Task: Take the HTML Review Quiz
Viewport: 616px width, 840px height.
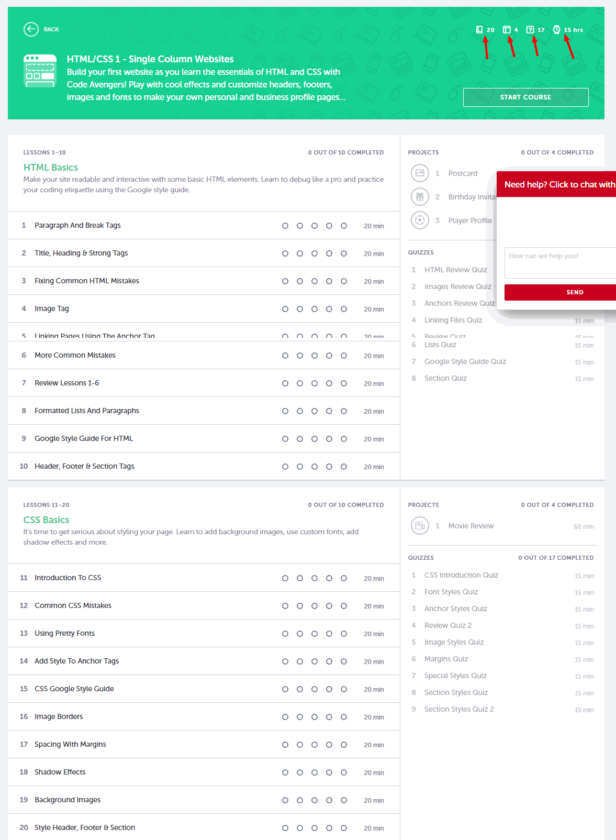Action: pos(456,270)
